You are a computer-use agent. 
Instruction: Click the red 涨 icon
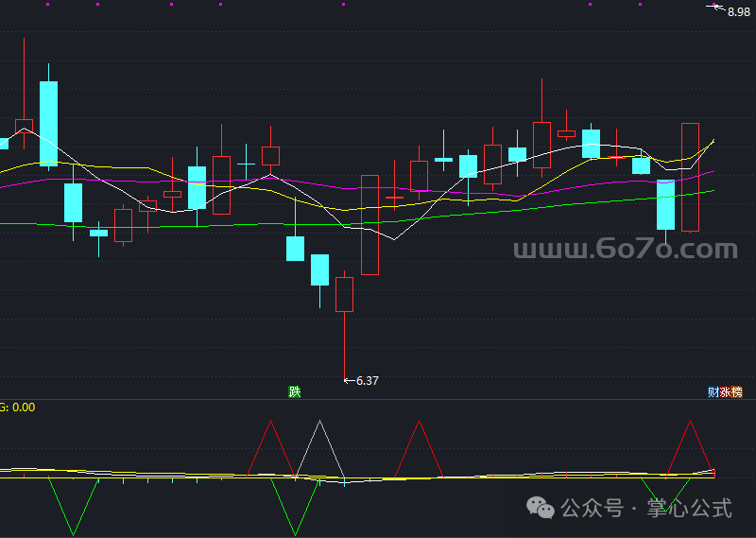725,391
